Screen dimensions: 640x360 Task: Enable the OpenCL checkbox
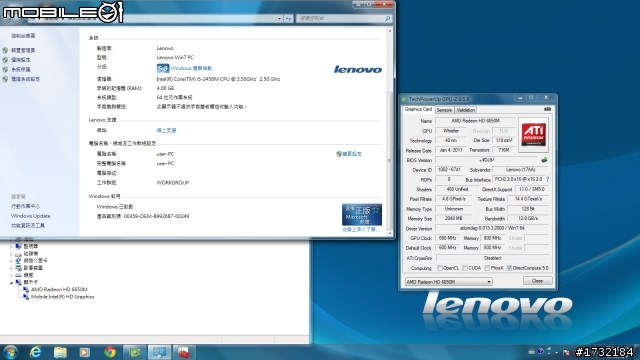440,268
